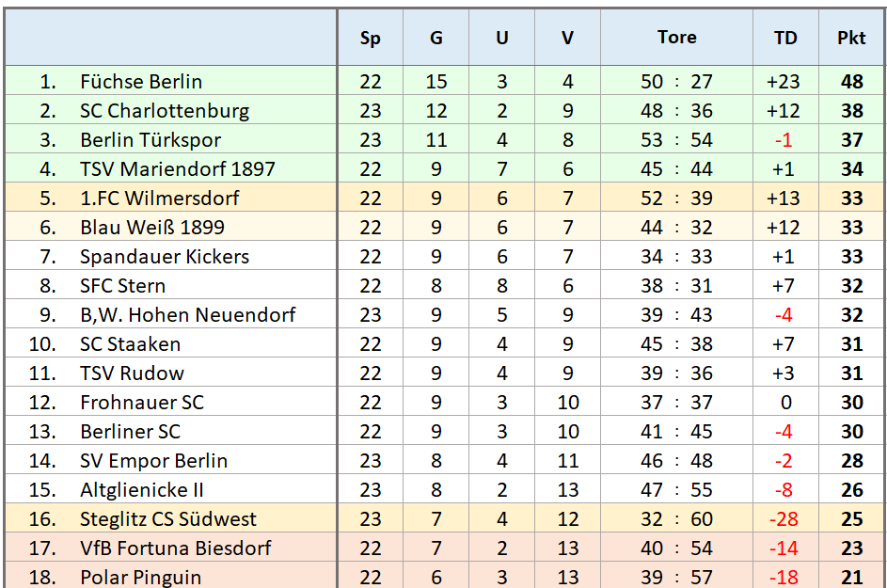887x588 pixels.
Task: Click the 53 : 54 goals cell
Action: point(677,140)
